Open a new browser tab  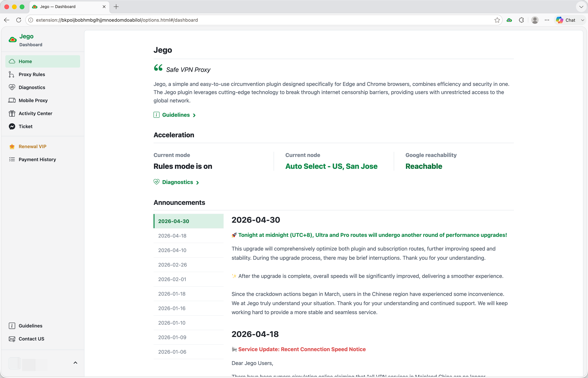pos(116,7)
